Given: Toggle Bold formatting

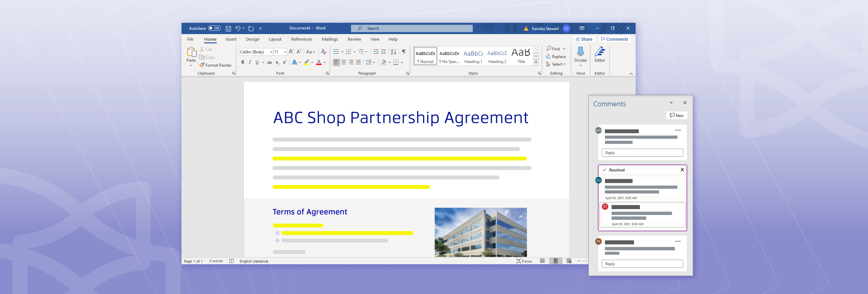Looking at the screenshot, I should pos(243,62).
